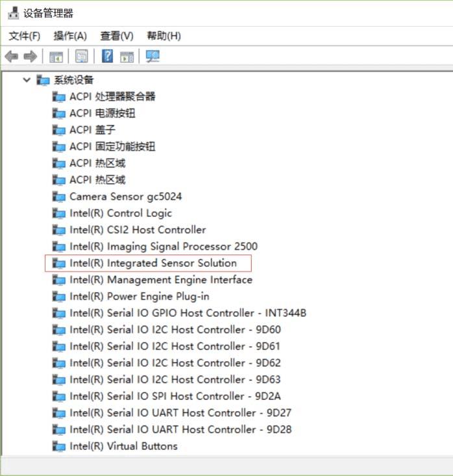Open the 查看(V) menu

point(117,36)
